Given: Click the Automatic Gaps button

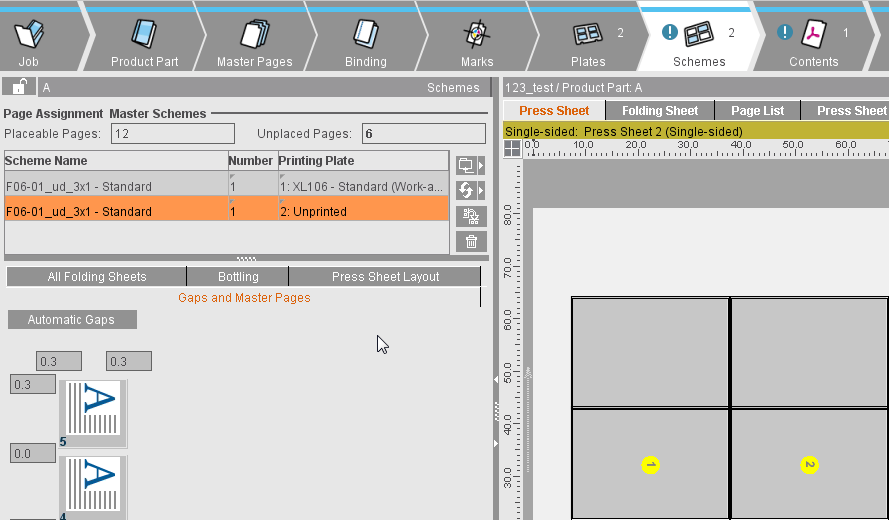Looking at the screenshot, I should [71, 320].
